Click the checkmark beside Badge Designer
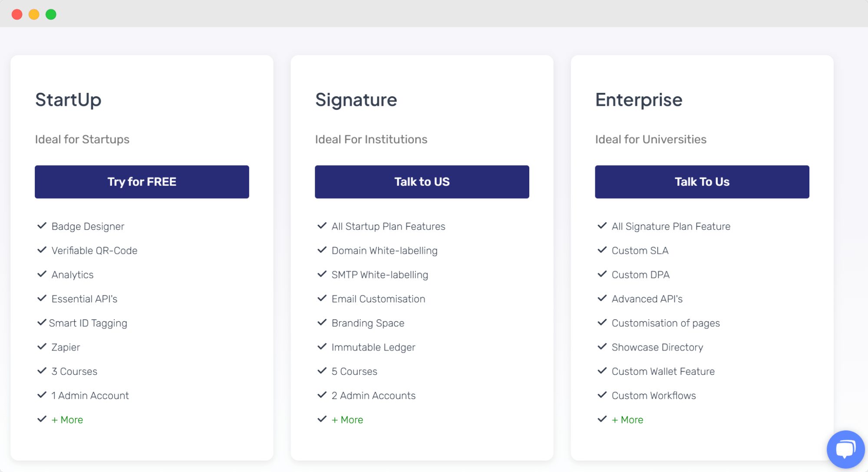 tap(42, 226)
